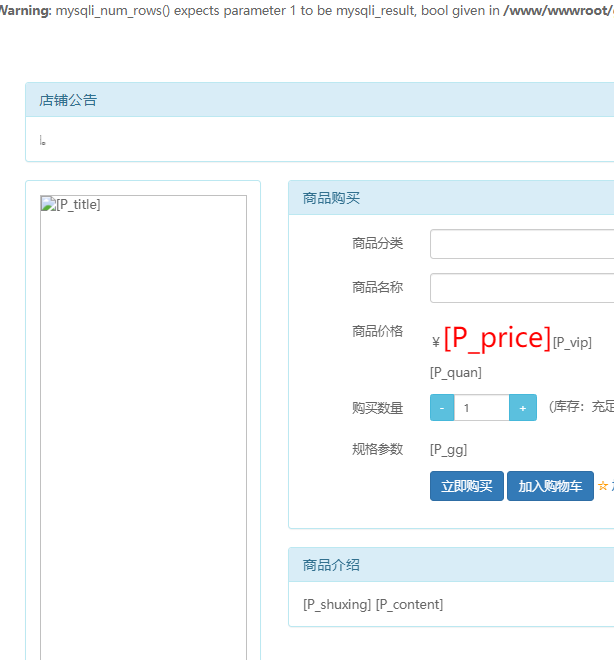Click the [P_quan] coupon placeholder
The width and height of the screenshot is (614, 660).
click(x=456, y=372)
